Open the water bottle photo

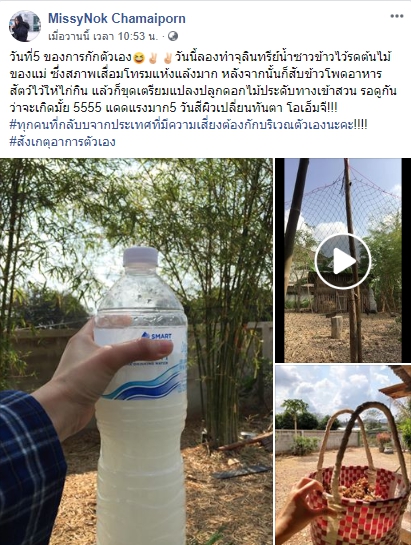[136, 351]
